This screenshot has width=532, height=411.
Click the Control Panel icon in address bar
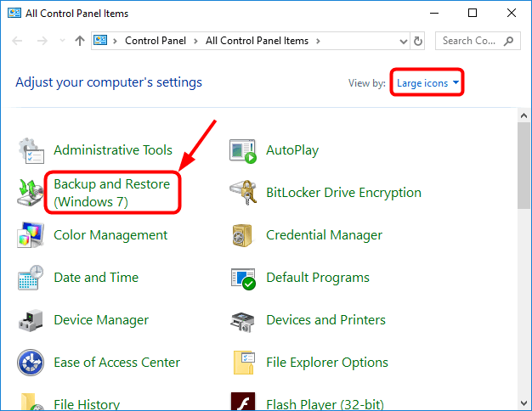pos(100,41)
